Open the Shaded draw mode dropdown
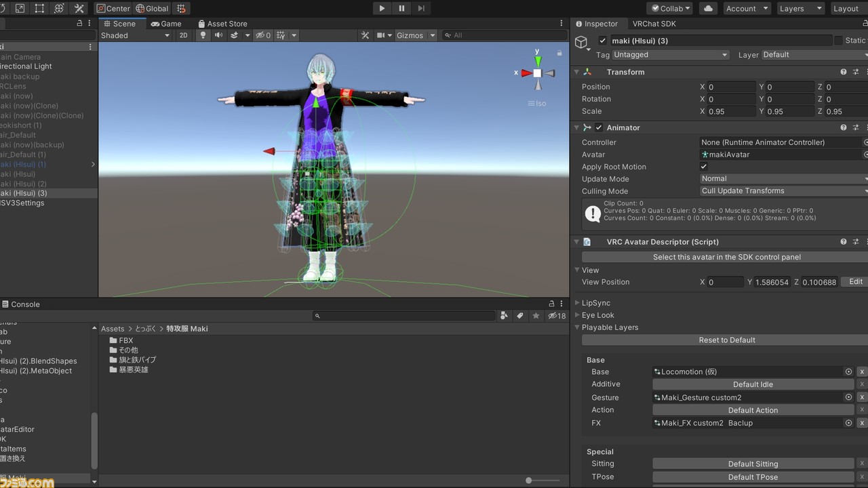This screenshot has width=868, height=488. (135, 35)
